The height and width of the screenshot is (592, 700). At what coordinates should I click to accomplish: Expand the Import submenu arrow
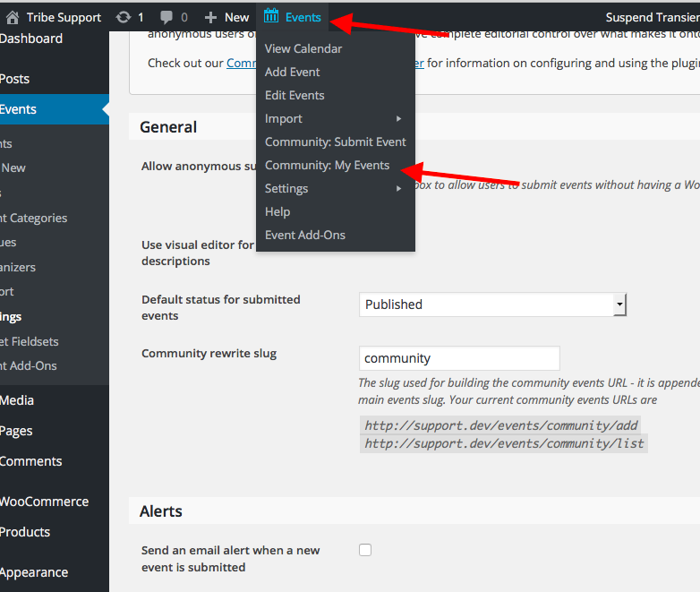click(x=398, y=118)
